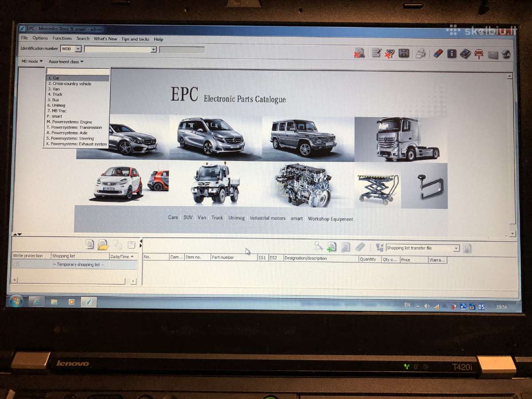The height and width of the screenshot is (399, 532).
Task: Click the grayed notes page icon in parts toolbar
Action: pyautogui.click(x=346, y=247)
